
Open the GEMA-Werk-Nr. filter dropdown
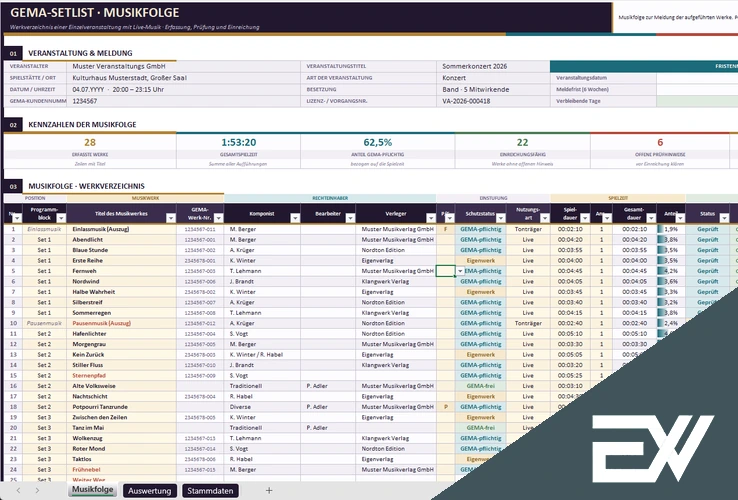pyautogui.click(x=218, y=218)
